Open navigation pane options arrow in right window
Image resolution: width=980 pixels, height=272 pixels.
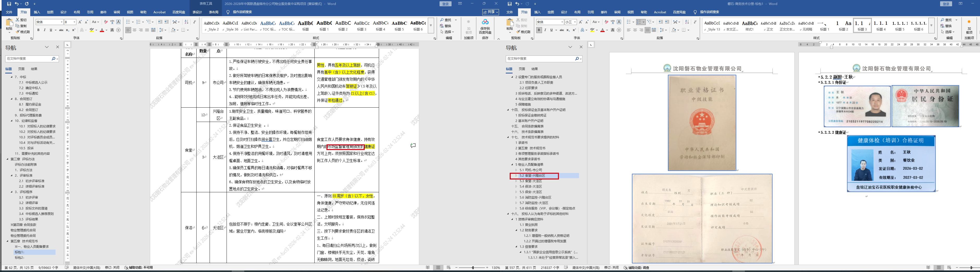click(x=570, y=47)
